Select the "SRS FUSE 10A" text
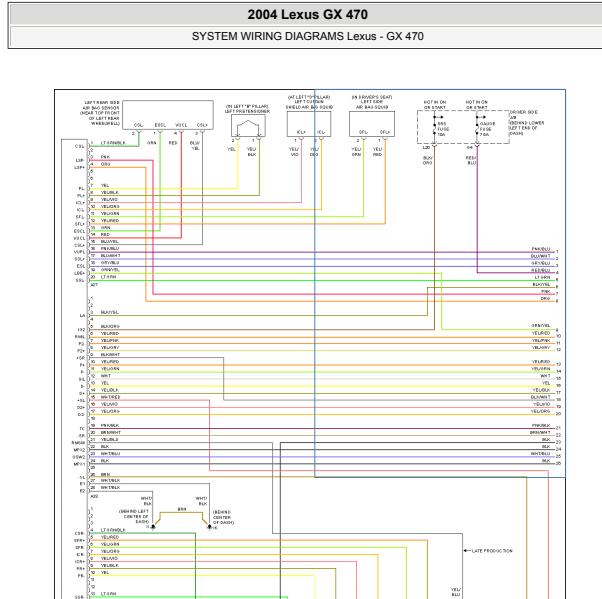Image resolution: width=602 pixels, height=599 pixels. click(443, 129)
